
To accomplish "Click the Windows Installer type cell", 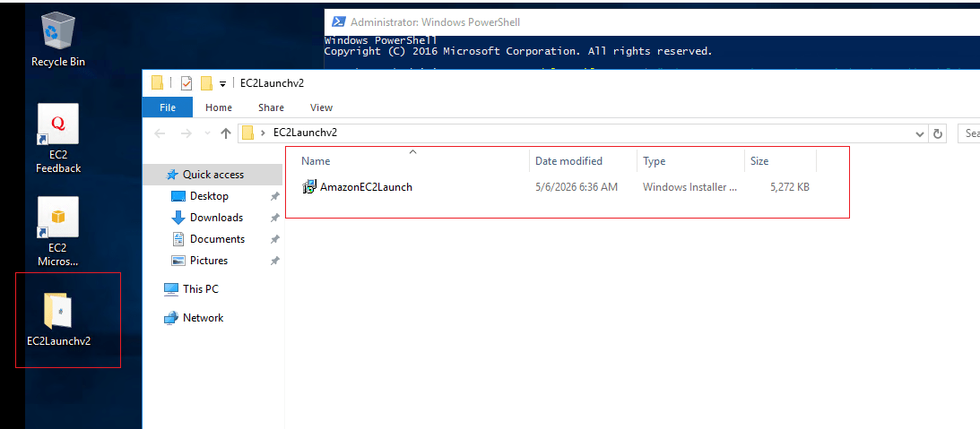I will tap(690, 186).
